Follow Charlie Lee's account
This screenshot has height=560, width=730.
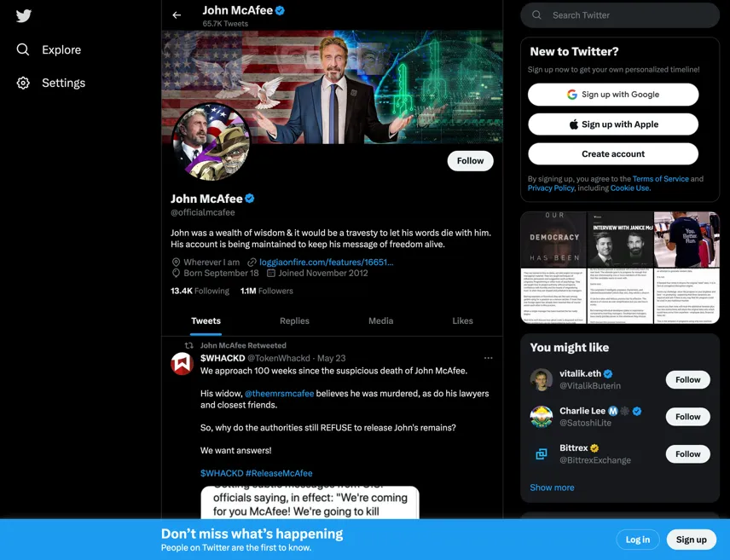click(x=687, y=417)
